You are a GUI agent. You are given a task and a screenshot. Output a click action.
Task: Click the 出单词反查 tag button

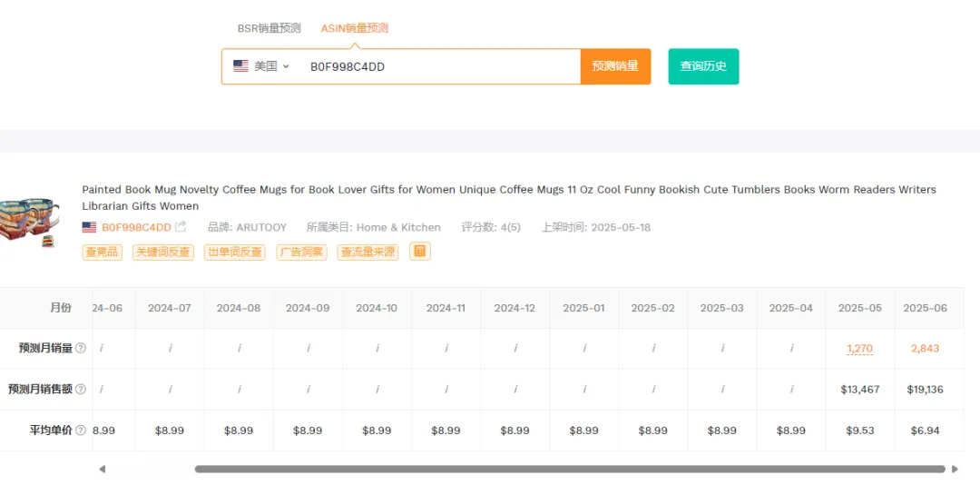[235, 252]
